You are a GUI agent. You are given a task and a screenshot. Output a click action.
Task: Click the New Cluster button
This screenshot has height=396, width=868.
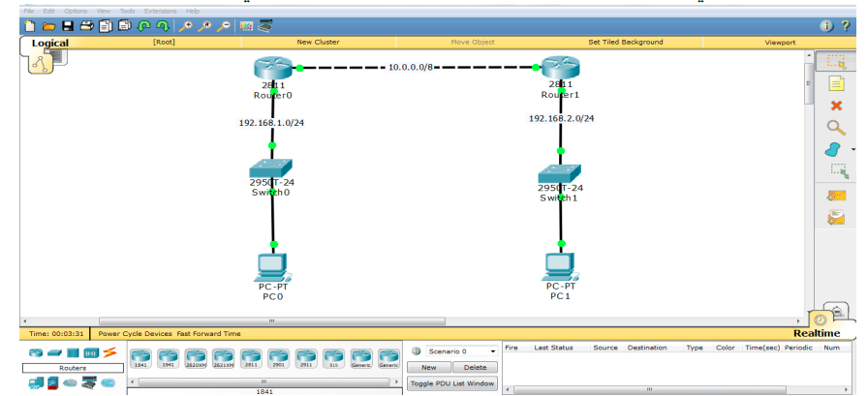319,42
